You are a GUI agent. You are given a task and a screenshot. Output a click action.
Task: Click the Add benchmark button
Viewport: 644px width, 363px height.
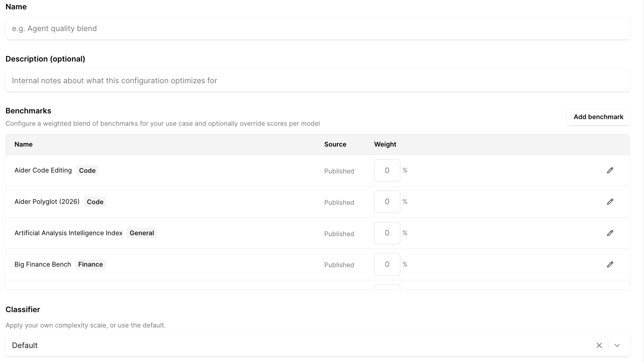point(598,117)
